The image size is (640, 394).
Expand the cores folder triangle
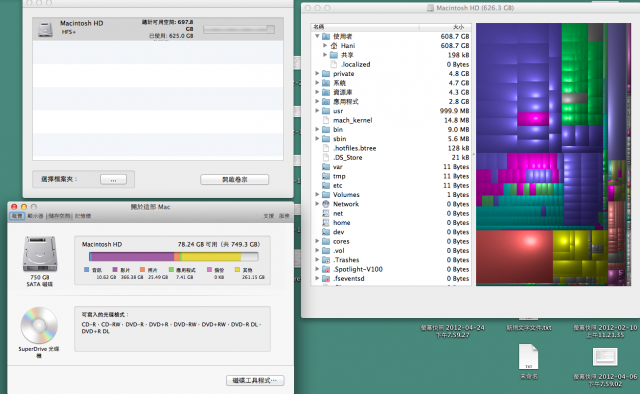click(x=317, y=241)
